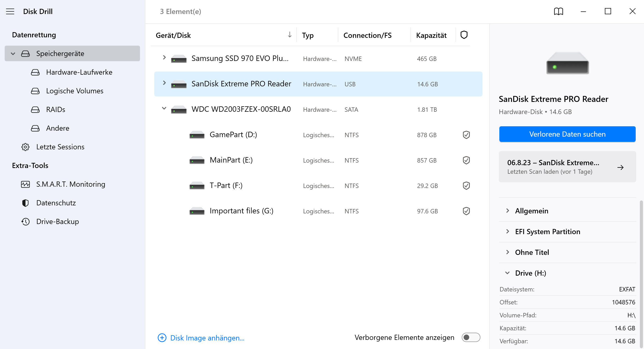Sort by Typ column header

pyautogui.click(x=308, y=35)
